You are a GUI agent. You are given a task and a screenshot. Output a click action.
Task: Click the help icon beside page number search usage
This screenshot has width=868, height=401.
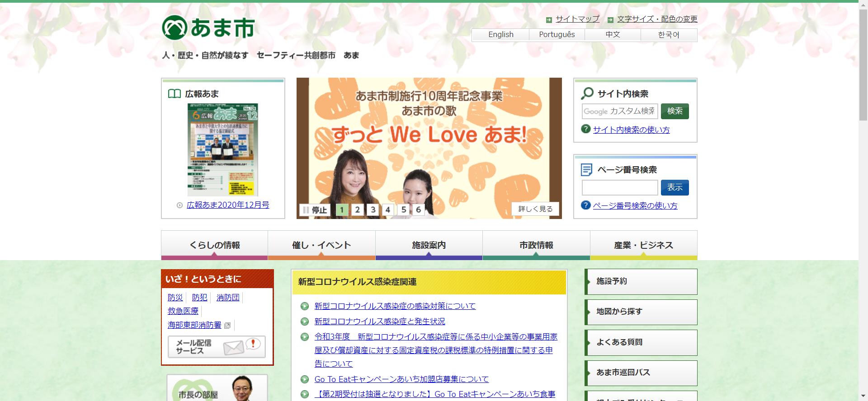(x=585, y=205)
